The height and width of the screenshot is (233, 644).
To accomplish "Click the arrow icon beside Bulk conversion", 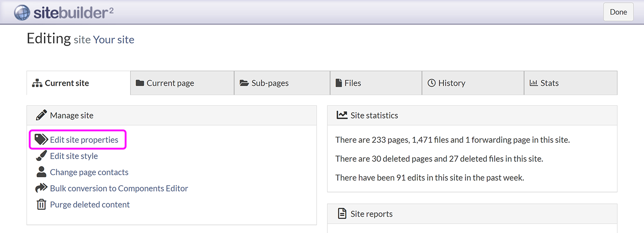I will [41, 188].
